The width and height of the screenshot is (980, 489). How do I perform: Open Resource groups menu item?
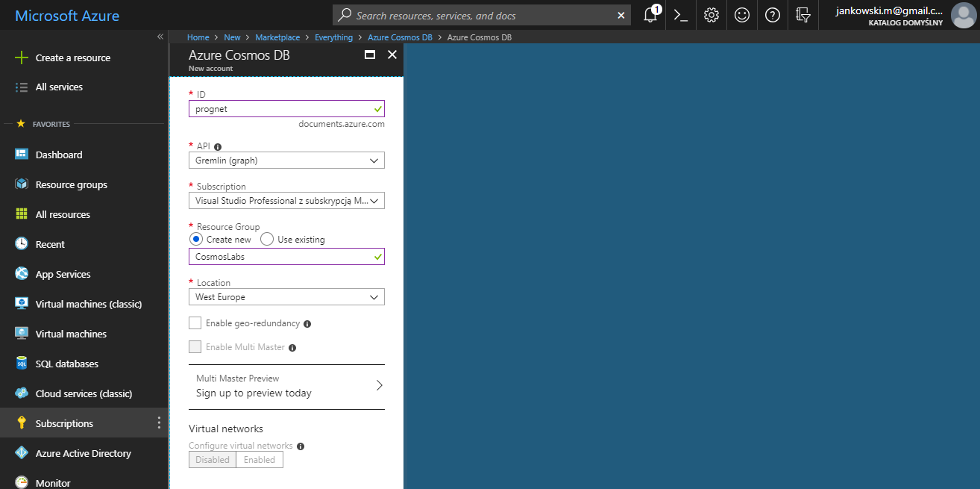tap(84, 184)
